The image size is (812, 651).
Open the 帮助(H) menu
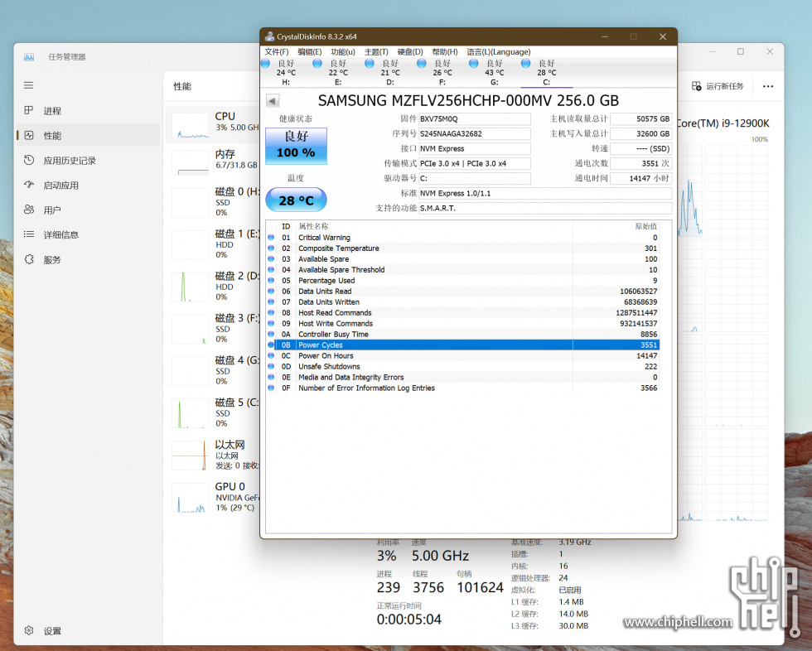point(445,51)
